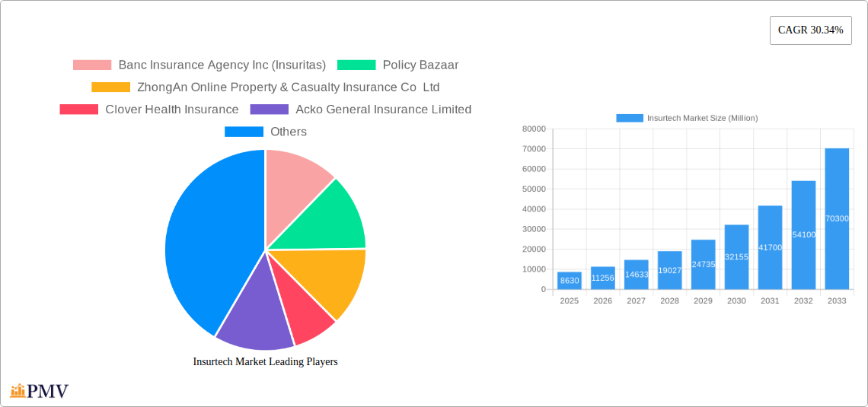Click the orange ZhongAn Online legend swatch
The width and height of the screenshot is (868, 407).
pos(110,87)
